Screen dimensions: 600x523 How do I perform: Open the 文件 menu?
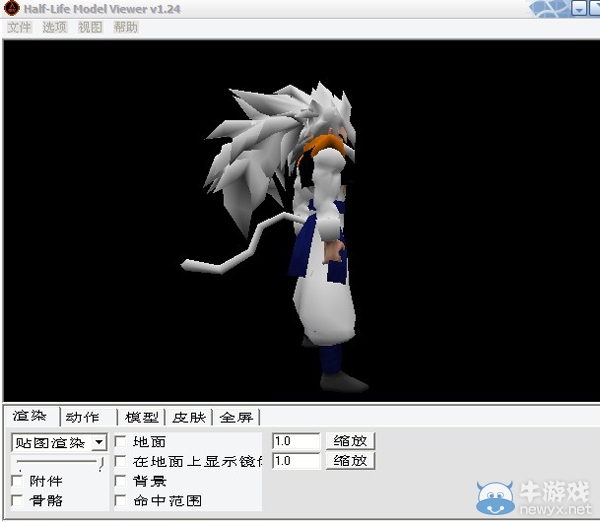19,27
